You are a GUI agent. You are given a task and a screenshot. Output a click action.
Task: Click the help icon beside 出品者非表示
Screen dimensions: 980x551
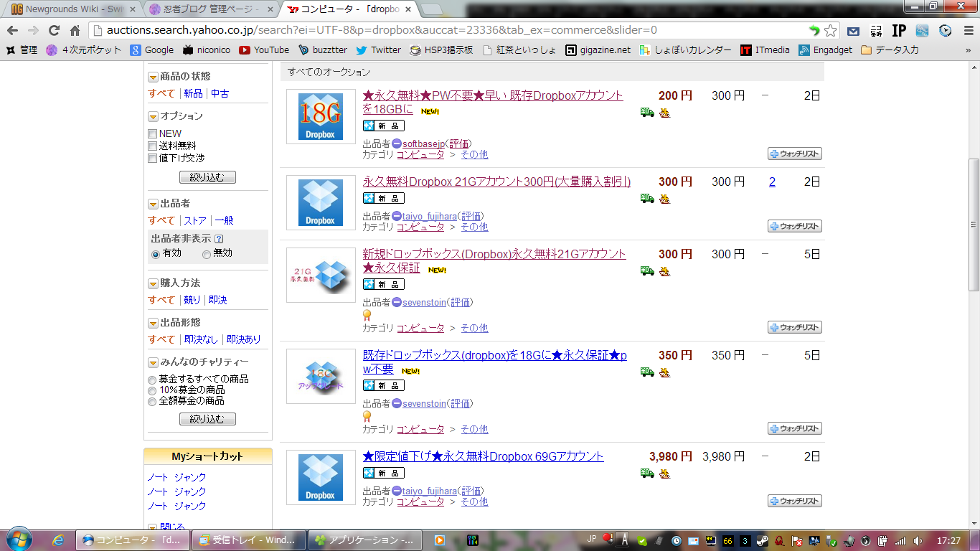coord(219,239)
